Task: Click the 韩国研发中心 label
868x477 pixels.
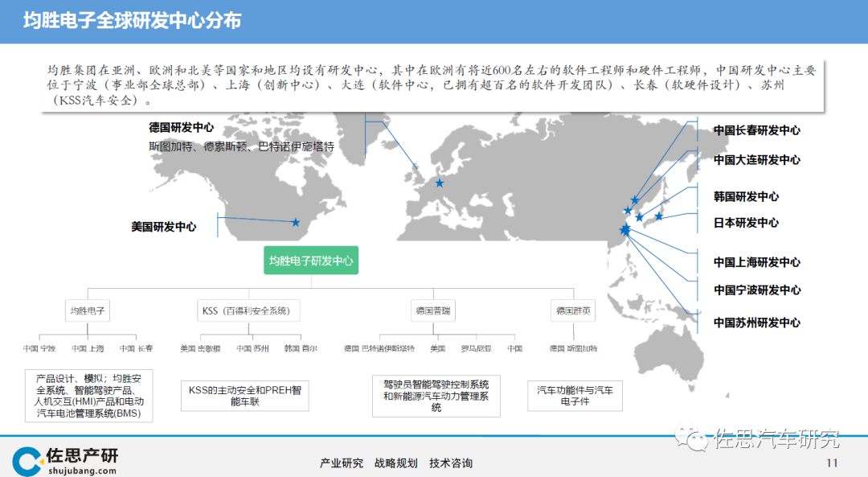Action: pos(746,197)
